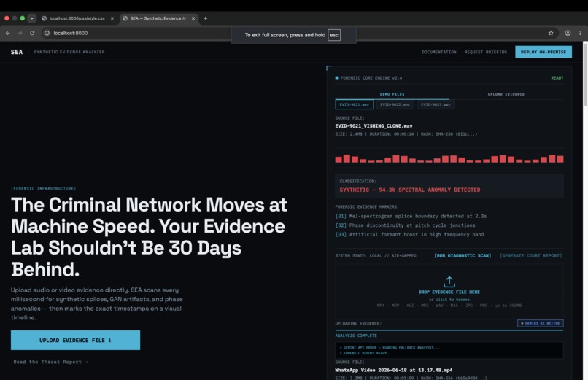The width and height of the screenshot is (588, 380).
Task: Click the Forensic Infrastructure tag
Action: click(44, 188)
